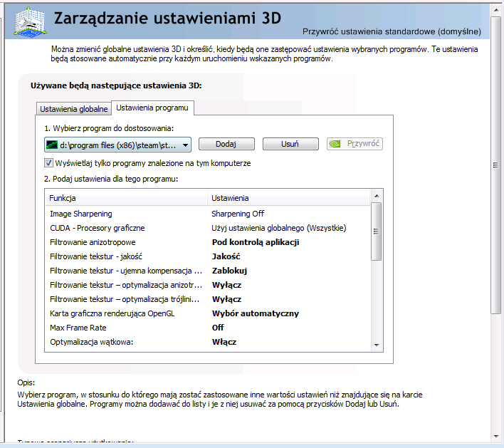Open the Image Sharpening setting value
Screen dimensions: 504x448
(238, 214)
